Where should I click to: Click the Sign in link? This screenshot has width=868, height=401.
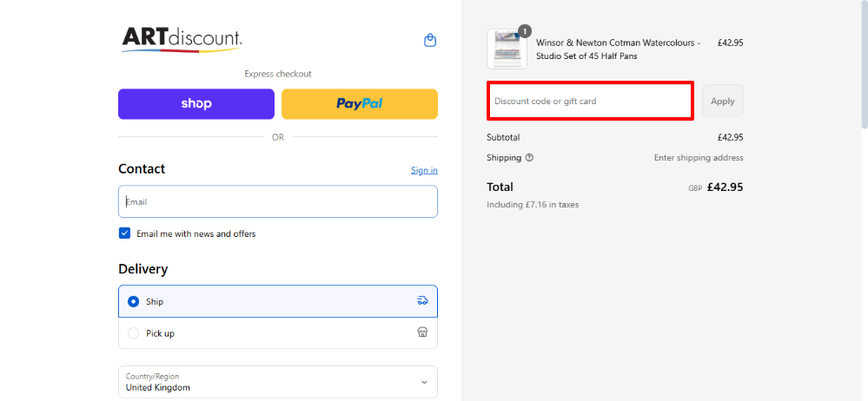(424, 170)
